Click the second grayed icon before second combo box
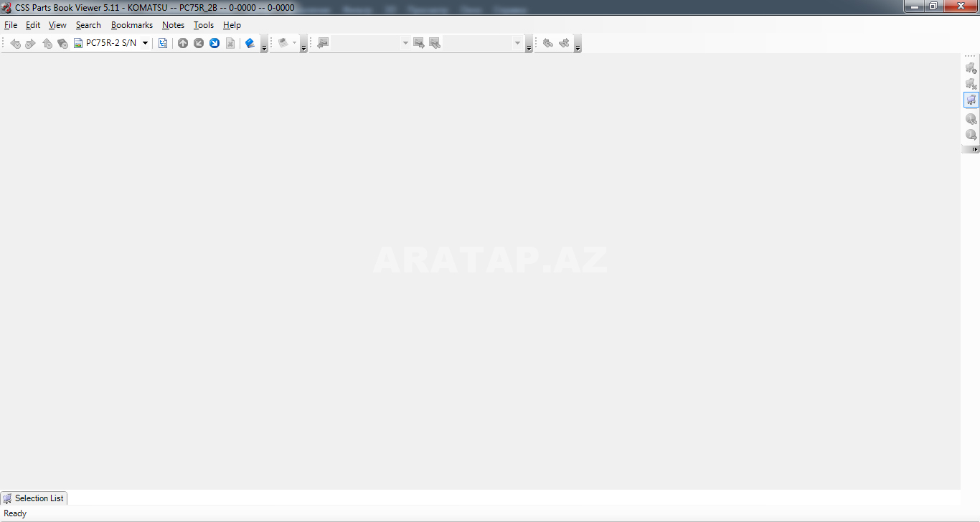The height and width of the screenshot is (522, 980). click(435, 43)
